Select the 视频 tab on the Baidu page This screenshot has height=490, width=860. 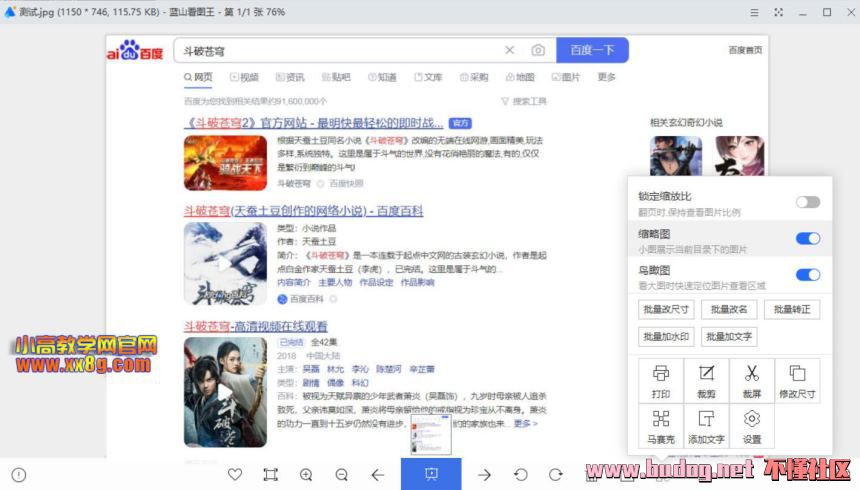tap(244, 77)
